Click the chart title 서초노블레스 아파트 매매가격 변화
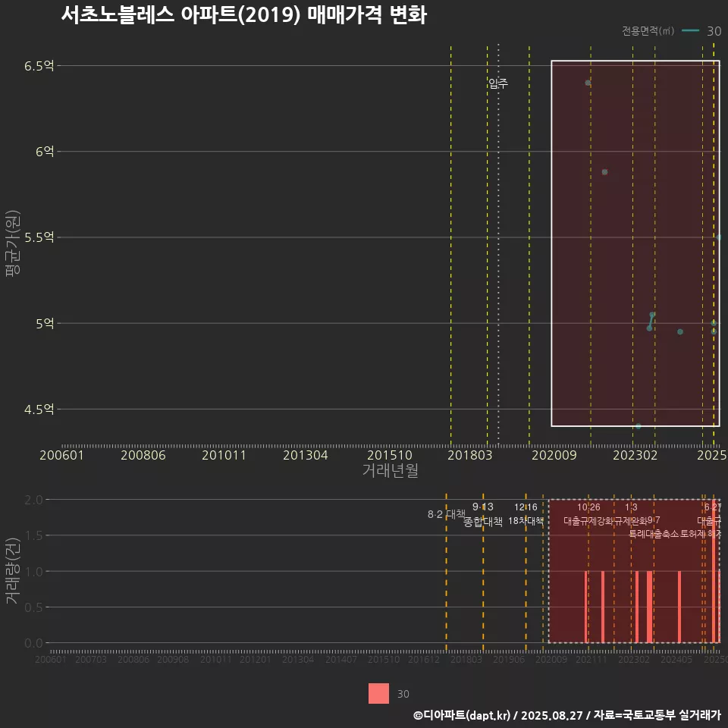Screen dimensions: 728x728 point(243,15)
